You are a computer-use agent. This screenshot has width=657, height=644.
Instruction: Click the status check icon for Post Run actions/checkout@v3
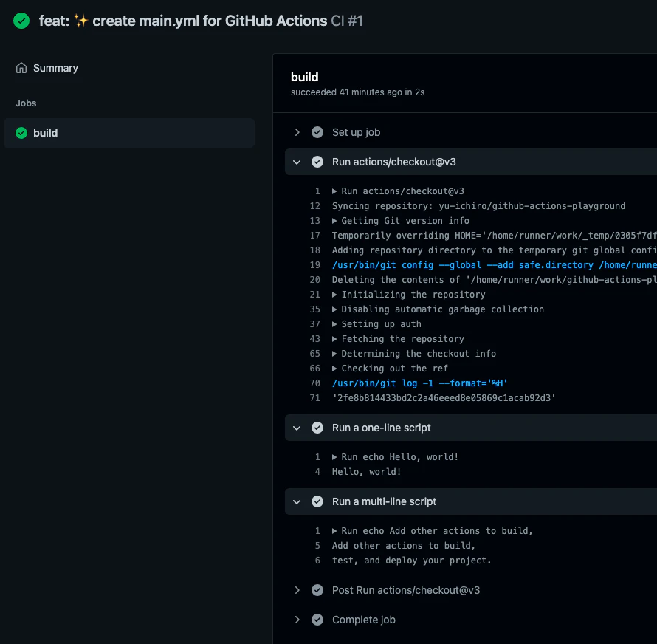coord(317,590)
